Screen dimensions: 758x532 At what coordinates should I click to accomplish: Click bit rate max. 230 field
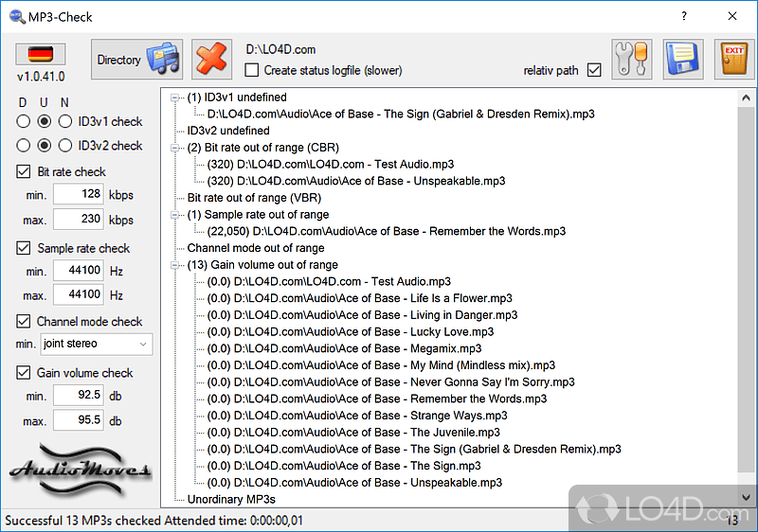[x=79, y=220]
